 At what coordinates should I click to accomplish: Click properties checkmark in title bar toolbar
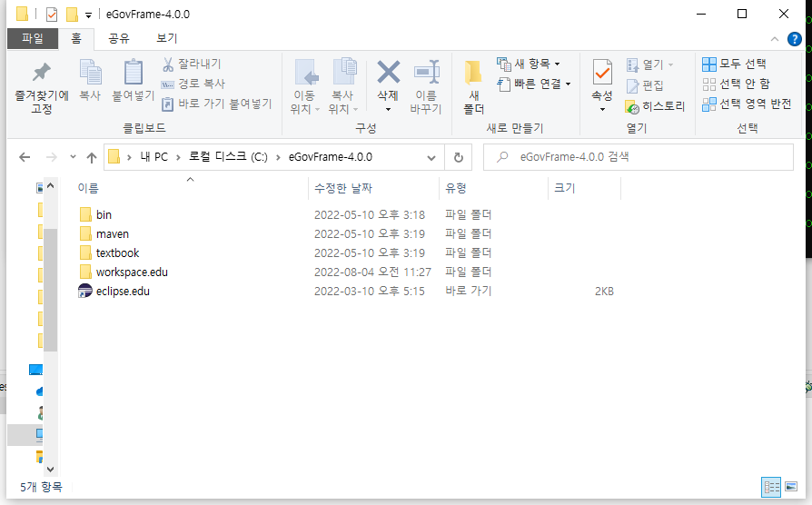pyautogui.click(x=52, y=15)
